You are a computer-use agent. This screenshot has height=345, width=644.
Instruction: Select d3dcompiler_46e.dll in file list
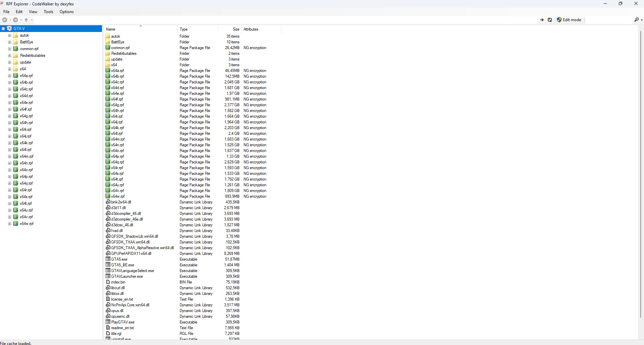[x=127, y=219]
